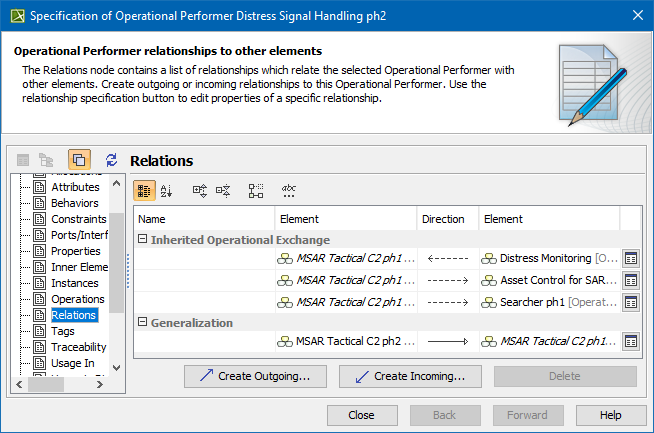654x433 pixels.
Task: Select the Attributes node in the tree
Action: (x=75, y=187)
